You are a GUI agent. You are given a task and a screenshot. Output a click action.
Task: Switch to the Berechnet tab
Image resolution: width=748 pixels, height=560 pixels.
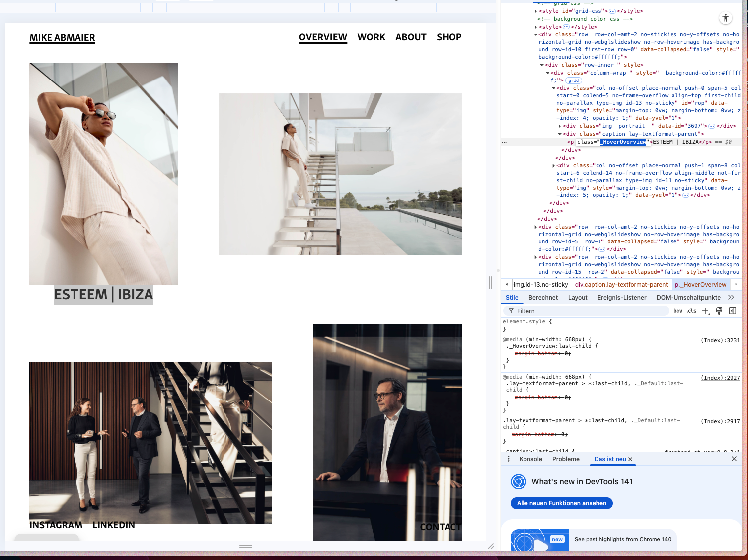click(543, 298)
